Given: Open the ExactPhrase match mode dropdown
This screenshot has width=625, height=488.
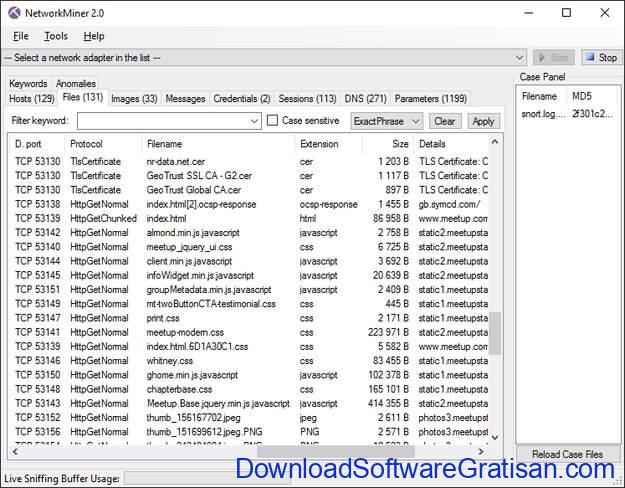Looking at the screenshot, I should [x=386, y=121].
